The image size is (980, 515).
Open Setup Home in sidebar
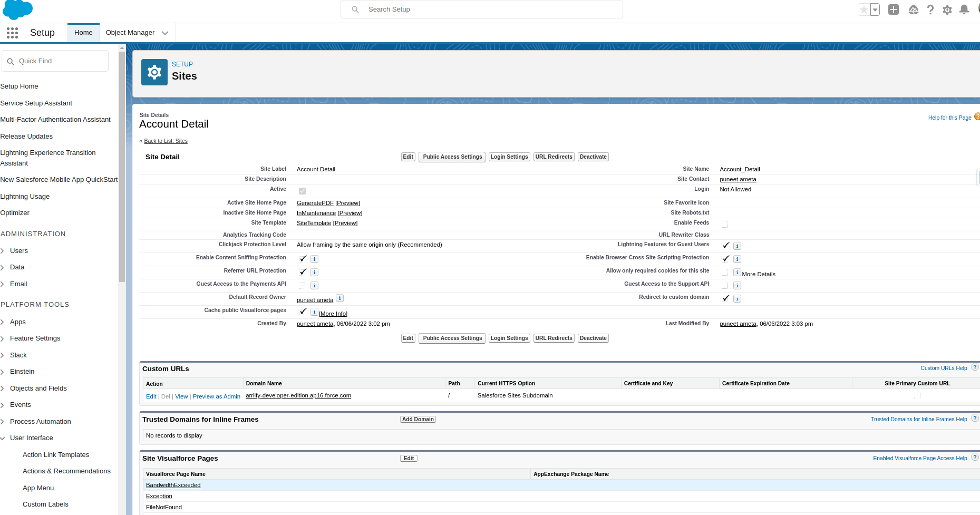point(20,86)
